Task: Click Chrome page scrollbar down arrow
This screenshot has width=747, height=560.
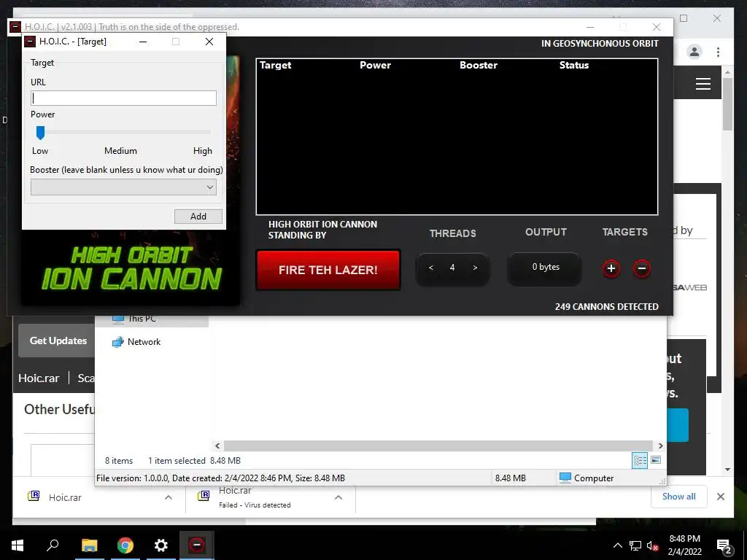Action: (x=727, y=470)
